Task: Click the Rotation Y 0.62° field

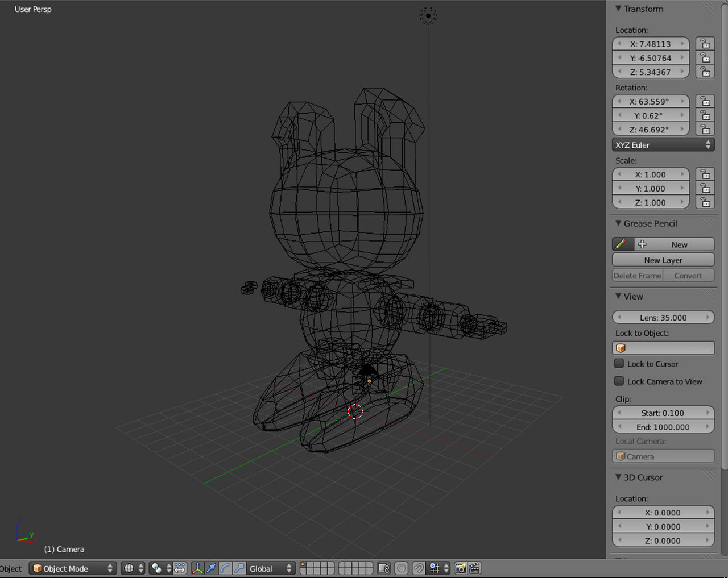Action: pos(651,115)
